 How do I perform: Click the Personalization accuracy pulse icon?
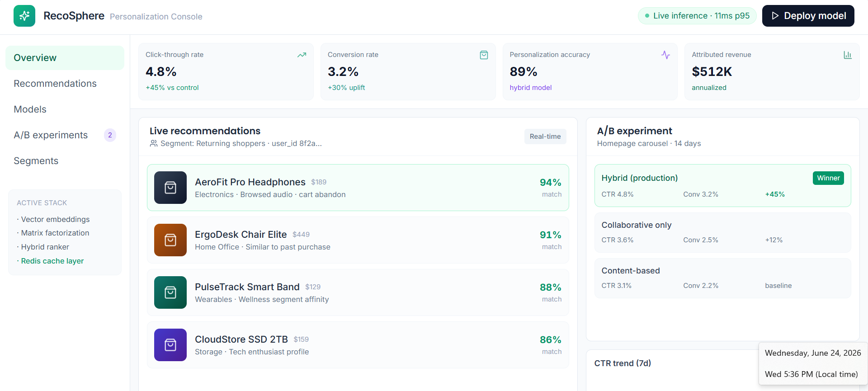[x=665, y=55]
